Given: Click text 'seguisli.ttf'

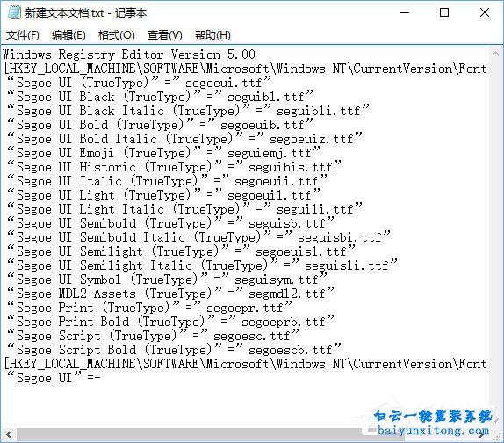Looking at the screenshot, I should tap(347, 265).
